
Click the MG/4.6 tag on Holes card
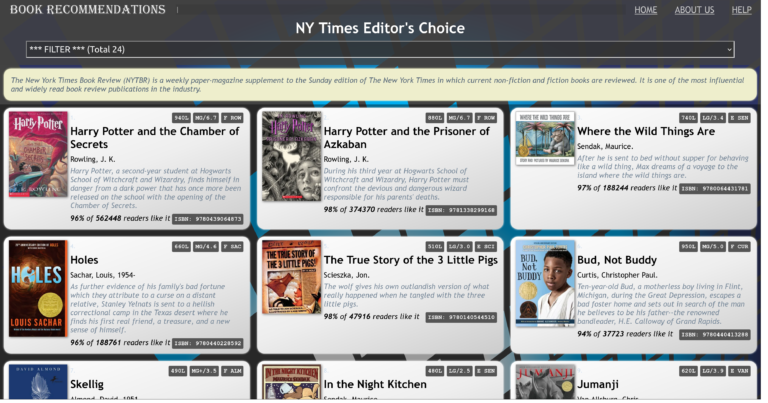pyautogui.click(x=206, y=246)
